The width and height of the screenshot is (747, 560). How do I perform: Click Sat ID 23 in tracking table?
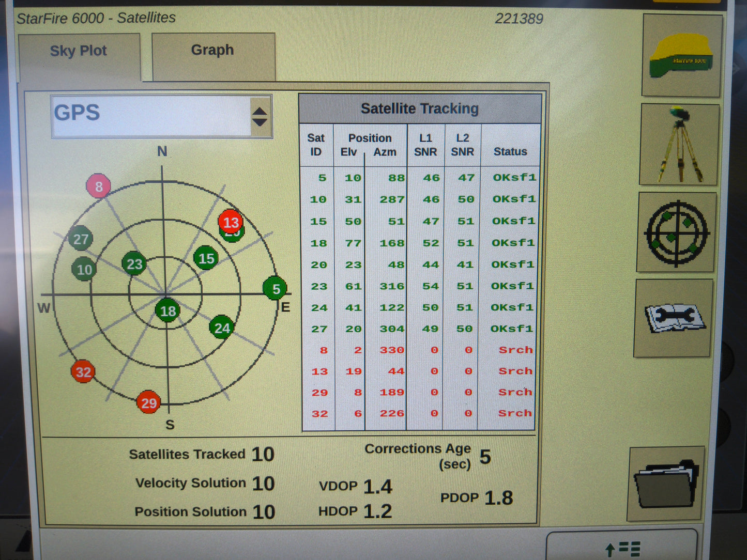pyautogui.click(x=319, y=286)
